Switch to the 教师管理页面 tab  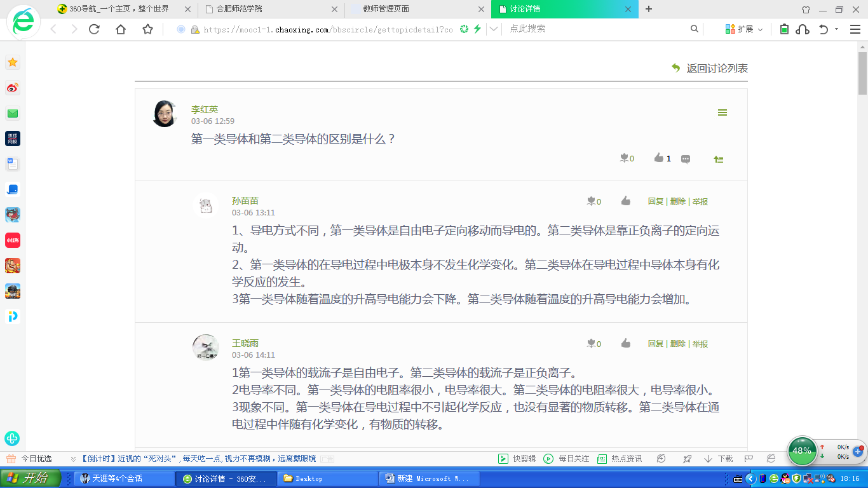tap(417, 9)
